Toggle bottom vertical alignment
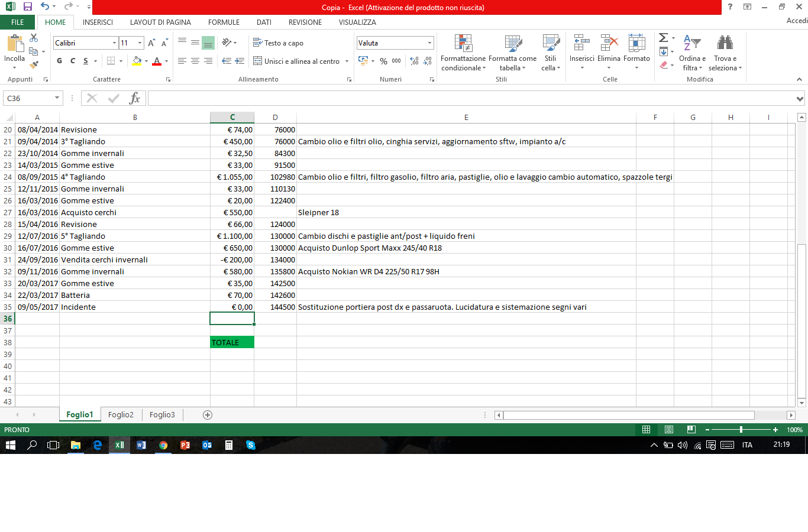 pyautogui.click(x=208, y=43)
